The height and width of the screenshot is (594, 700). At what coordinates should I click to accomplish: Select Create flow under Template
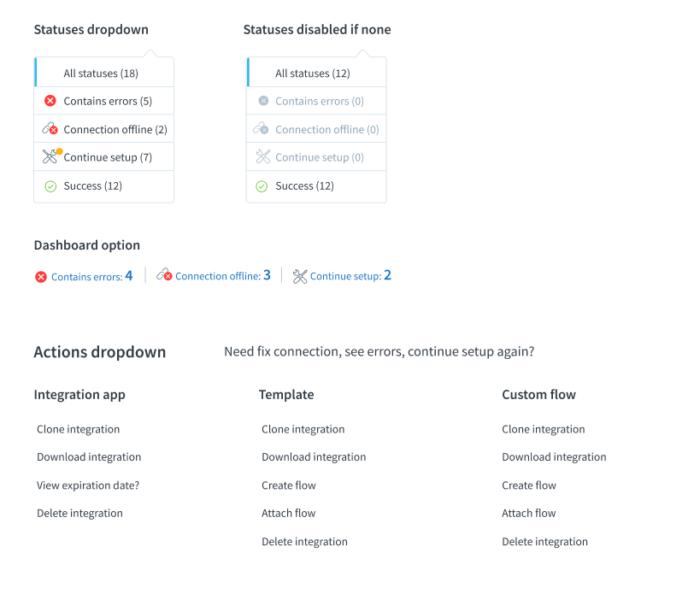[289, 485]
